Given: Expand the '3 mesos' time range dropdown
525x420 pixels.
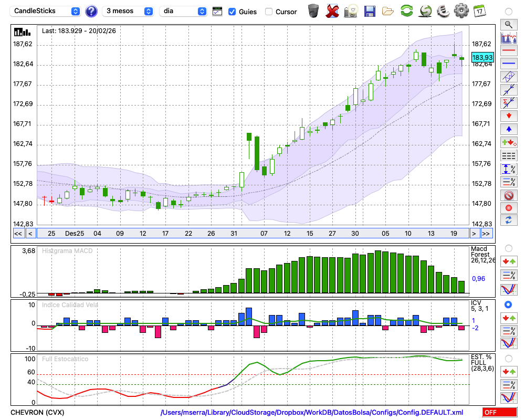Looking at the screenshot, I should tap(129, 11).
